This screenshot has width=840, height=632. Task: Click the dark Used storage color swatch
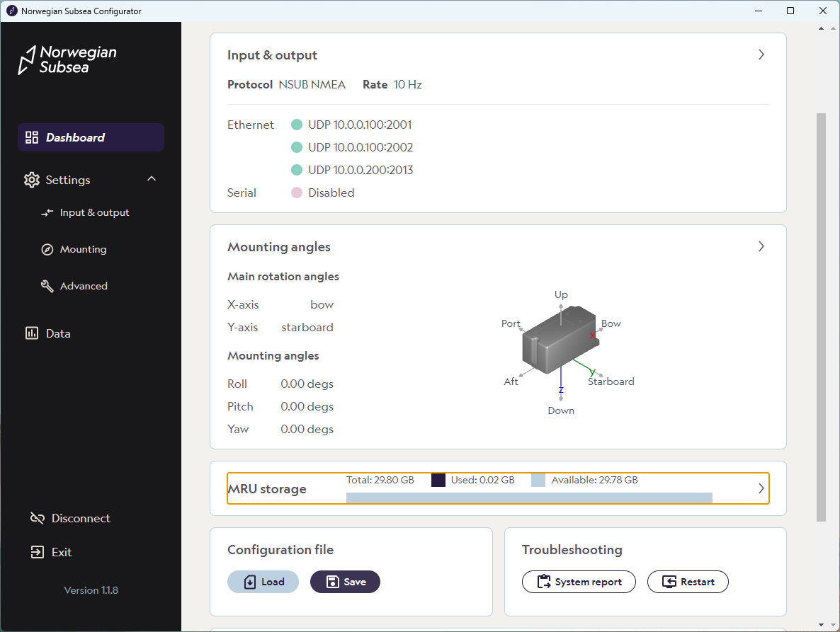(438, 480)
